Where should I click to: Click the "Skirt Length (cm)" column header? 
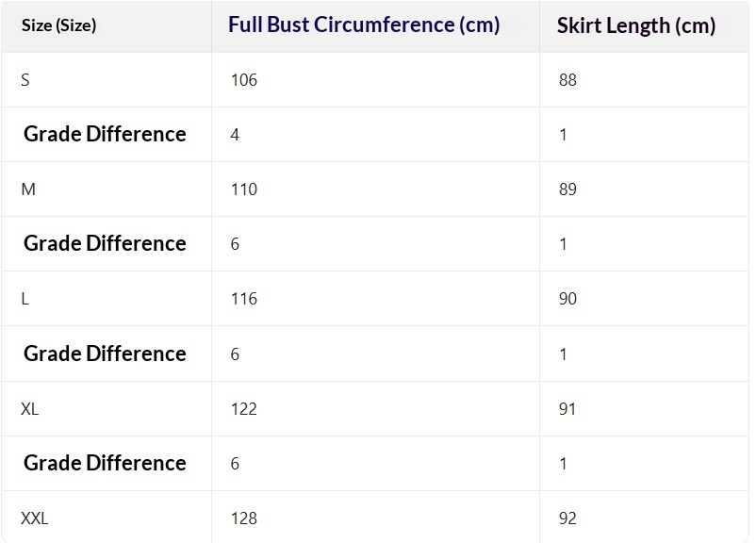tap(636, 26)
